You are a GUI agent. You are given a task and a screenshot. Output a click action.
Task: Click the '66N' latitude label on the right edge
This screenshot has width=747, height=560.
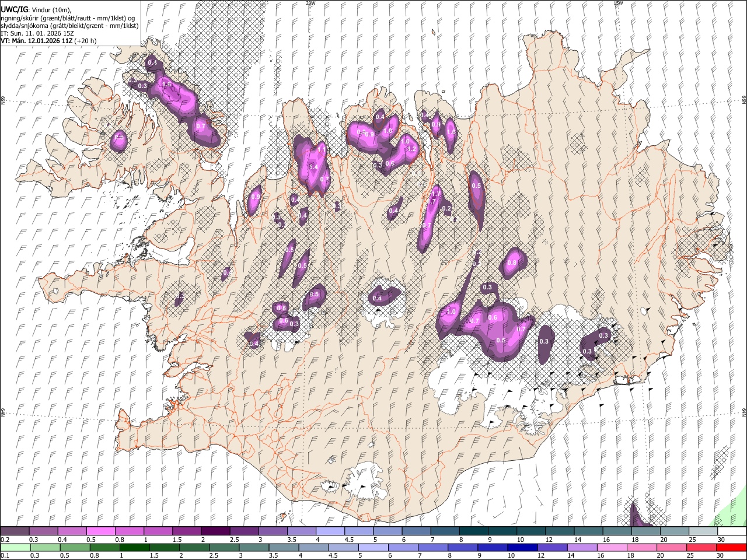tap(743, 100)
